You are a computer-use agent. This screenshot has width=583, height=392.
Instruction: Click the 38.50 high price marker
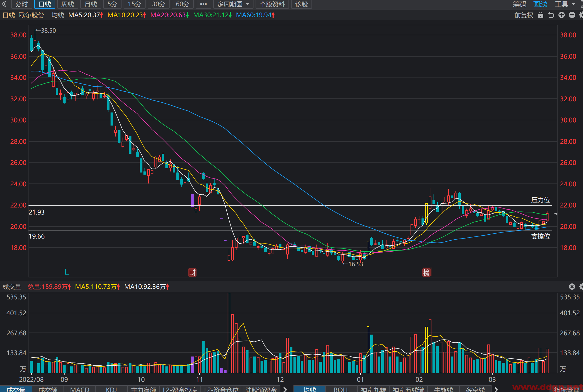[46, 31]
